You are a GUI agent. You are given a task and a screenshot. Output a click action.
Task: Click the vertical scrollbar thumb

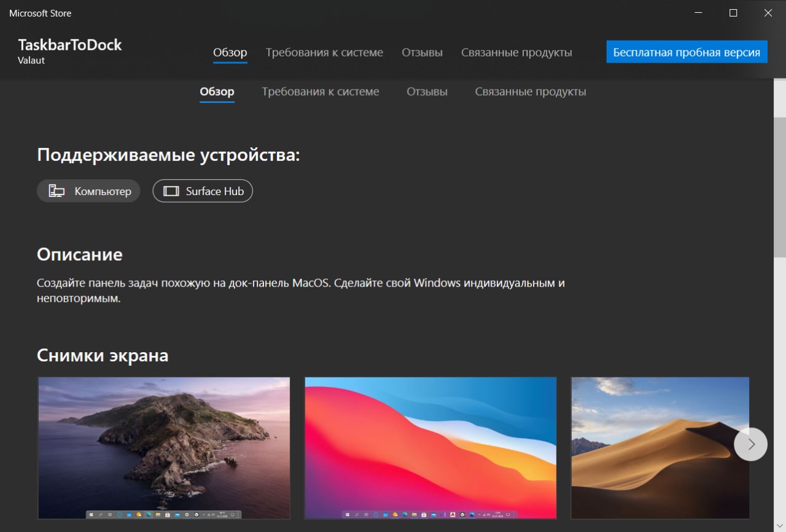click(x=779, y=187)
